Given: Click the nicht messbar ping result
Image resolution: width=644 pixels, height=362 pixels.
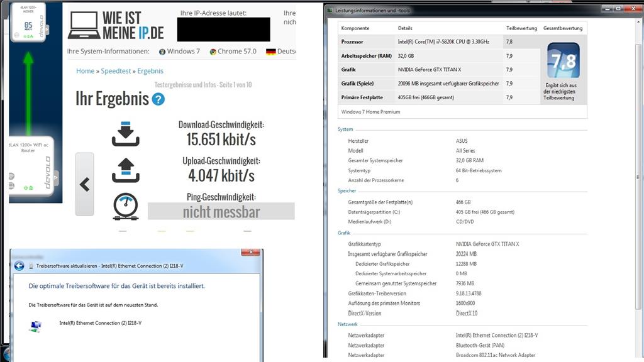Looking at the screenshot, I should pos(221,211).
